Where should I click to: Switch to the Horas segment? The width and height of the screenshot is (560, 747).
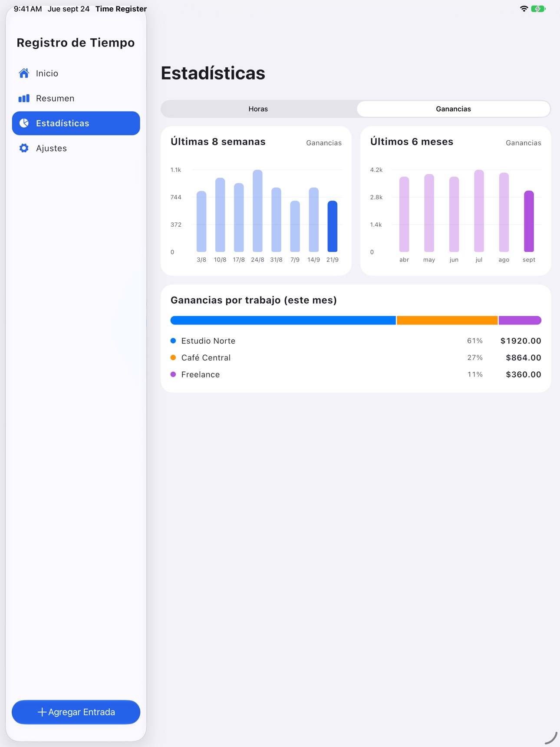click(258, 109)
